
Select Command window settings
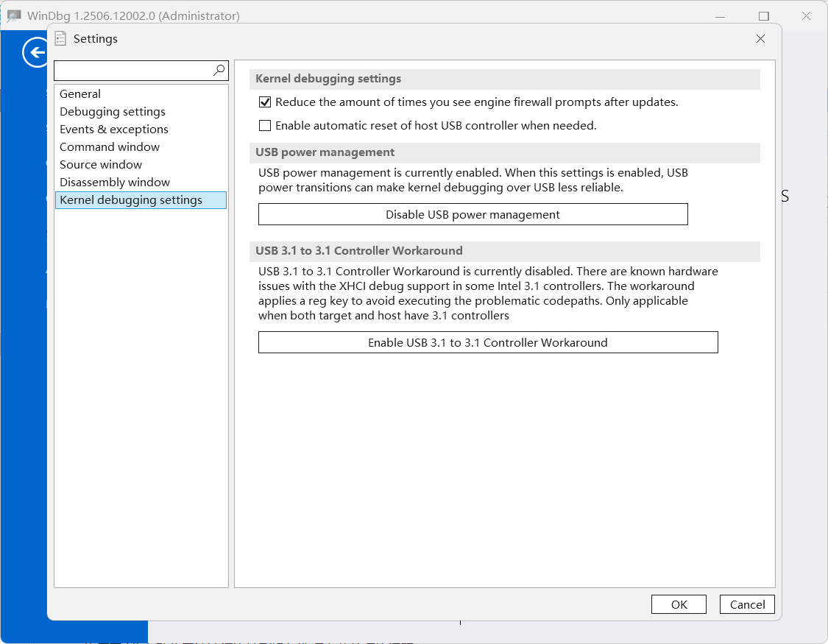[x=141, y=146]
